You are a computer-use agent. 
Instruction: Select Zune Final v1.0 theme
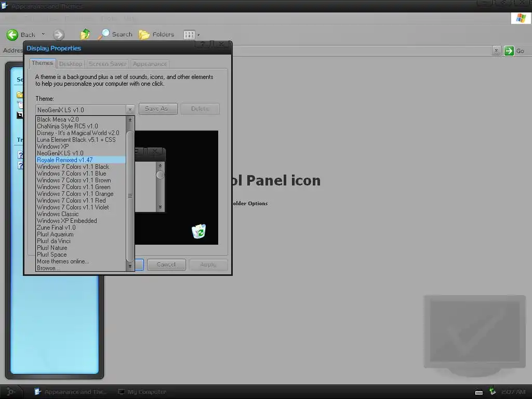point(81,228)
